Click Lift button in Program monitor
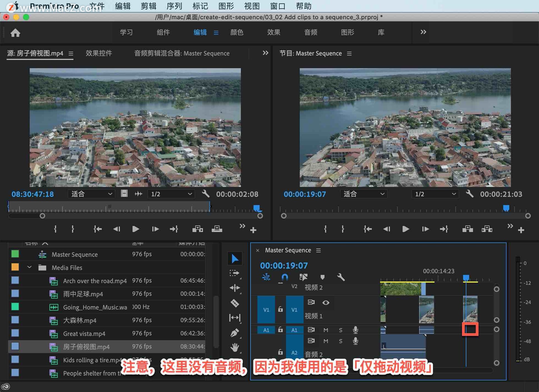539x392 pixels. tap(467, 229)
